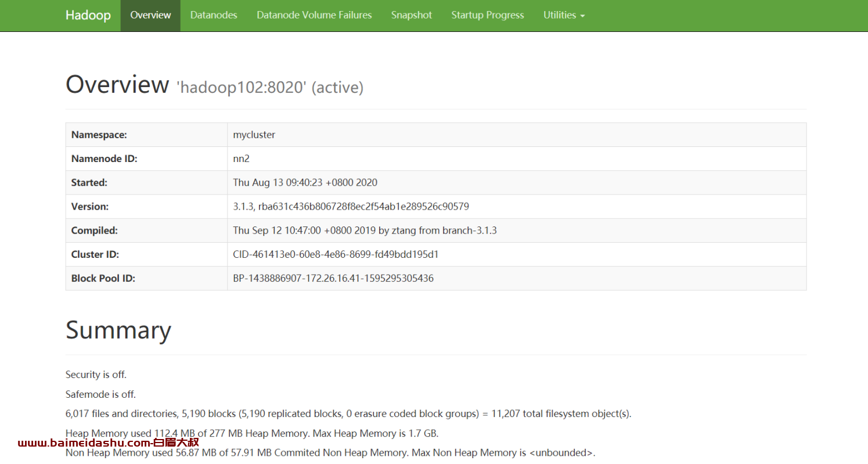View the Startup Progress tab
Image resolution: width=868 pixels, height=464 pixels.
[x=488, y=15]
